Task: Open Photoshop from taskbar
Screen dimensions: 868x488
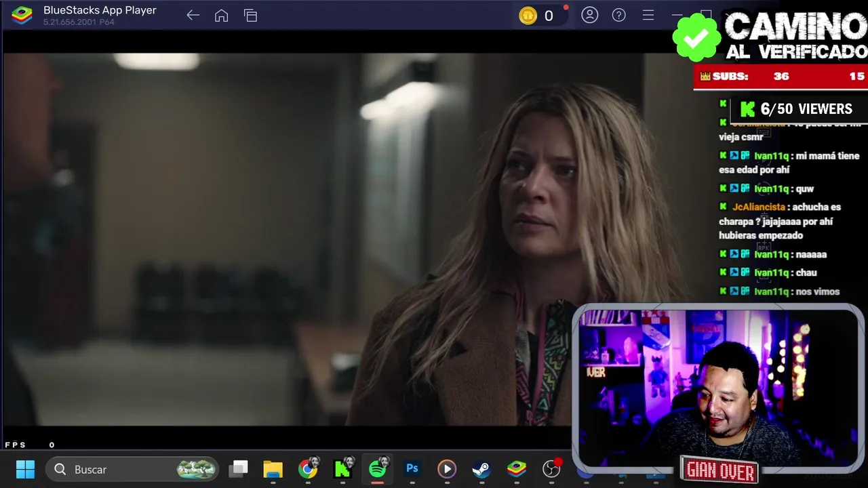Action: pyautogui.click(x=412, y=469)
